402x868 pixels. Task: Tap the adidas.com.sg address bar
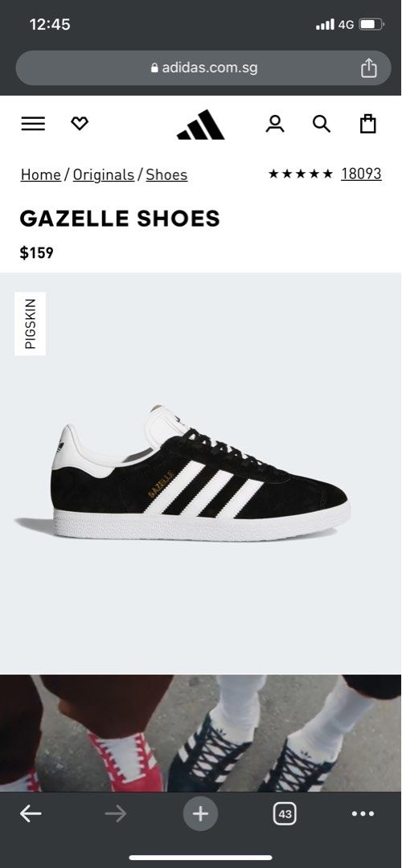pyautogui.click(x=203, y=68)
